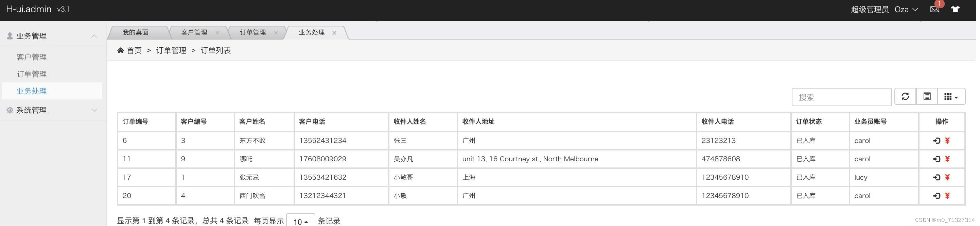Toggle the table card view icon
The image size is (980, 226).
927,96
